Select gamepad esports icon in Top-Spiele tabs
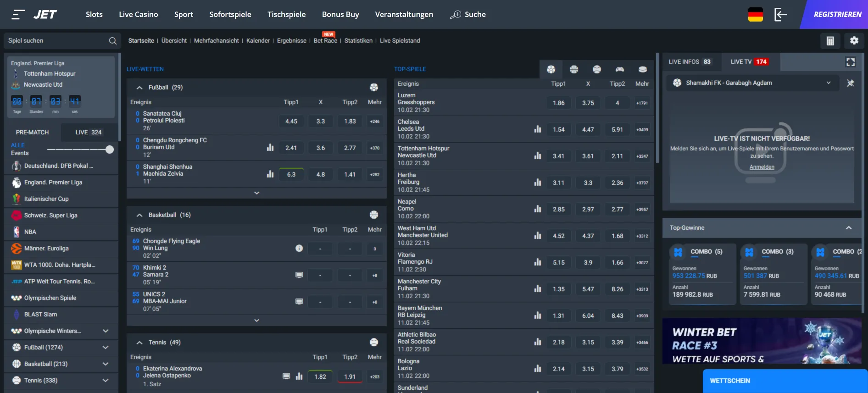868x393 pixels. pyautogui.click(x=620, y=69)
